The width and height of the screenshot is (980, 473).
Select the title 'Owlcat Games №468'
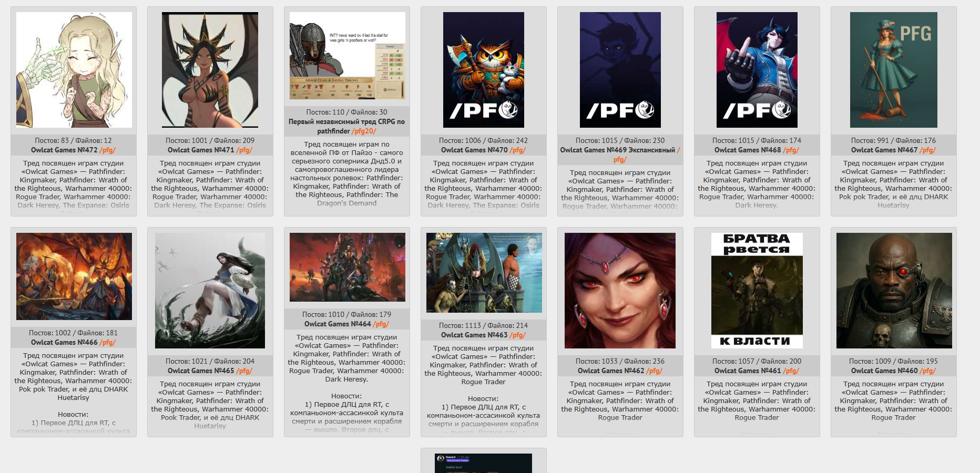tap(748, 150)
